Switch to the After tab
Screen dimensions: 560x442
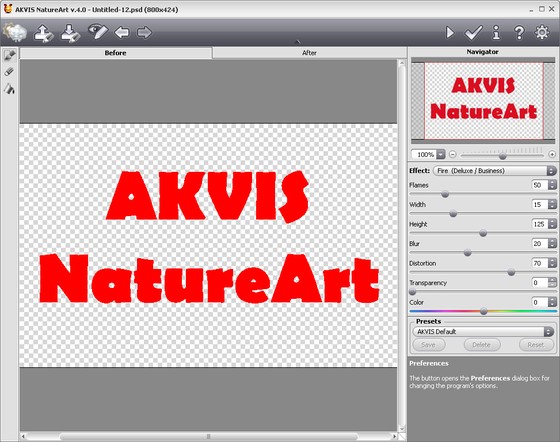pos(309,53)
